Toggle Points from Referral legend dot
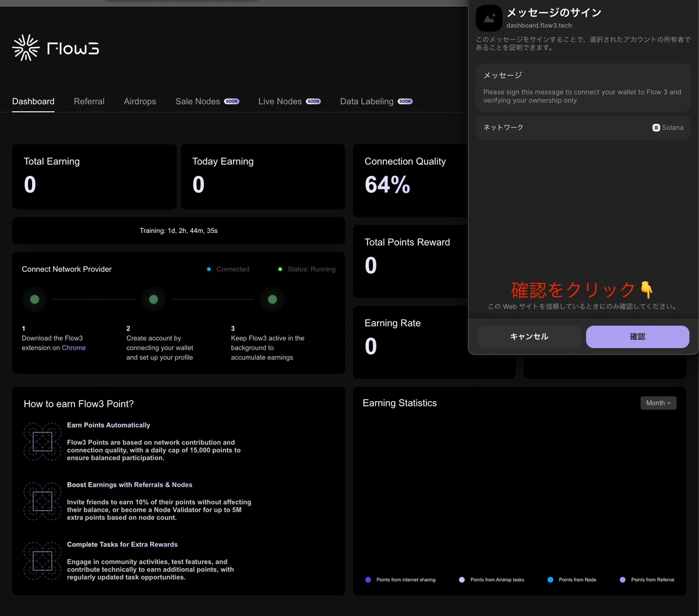 click(623, 579)
